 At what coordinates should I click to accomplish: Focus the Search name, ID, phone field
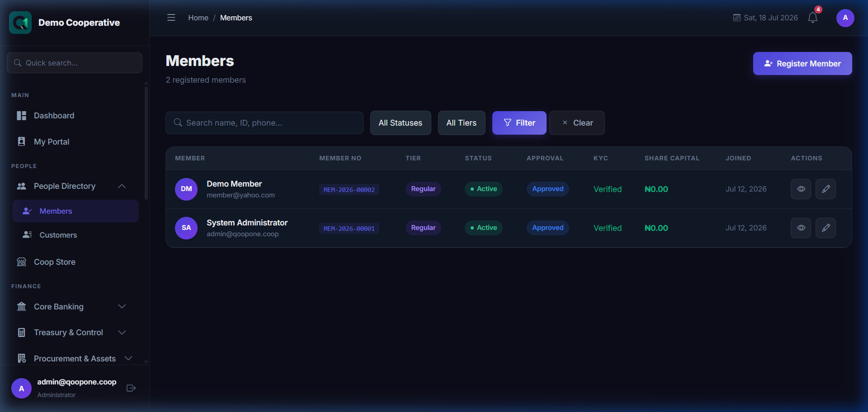click(x=264, y=123)
